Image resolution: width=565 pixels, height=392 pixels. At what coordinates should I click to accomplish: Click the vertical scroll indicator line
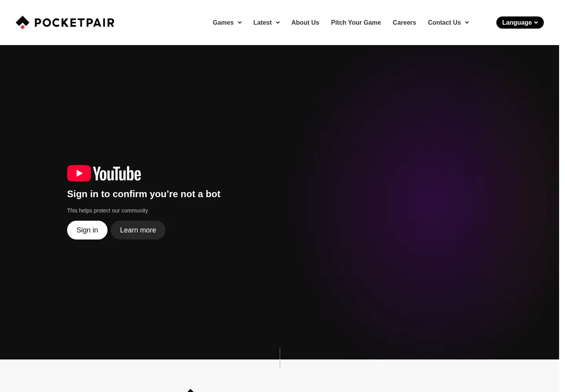pos(280,358)
